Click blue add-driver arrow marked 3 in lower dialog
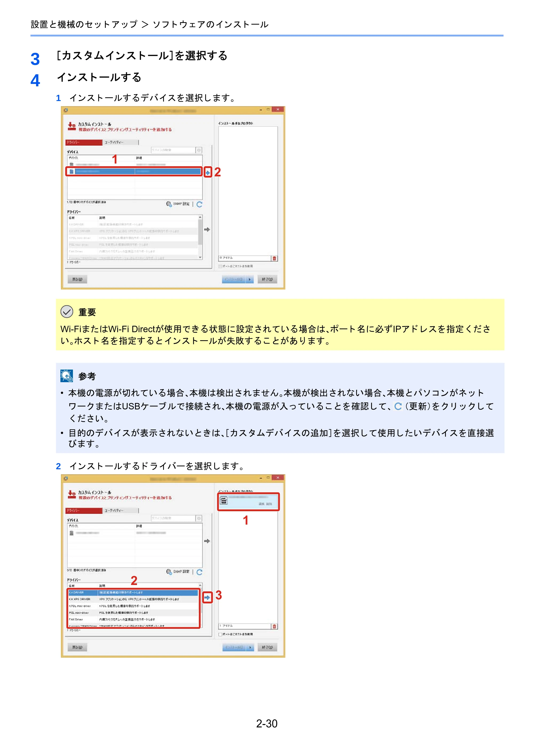The width and height of the screenshot is (534, 756). click(x=207, y=597)
